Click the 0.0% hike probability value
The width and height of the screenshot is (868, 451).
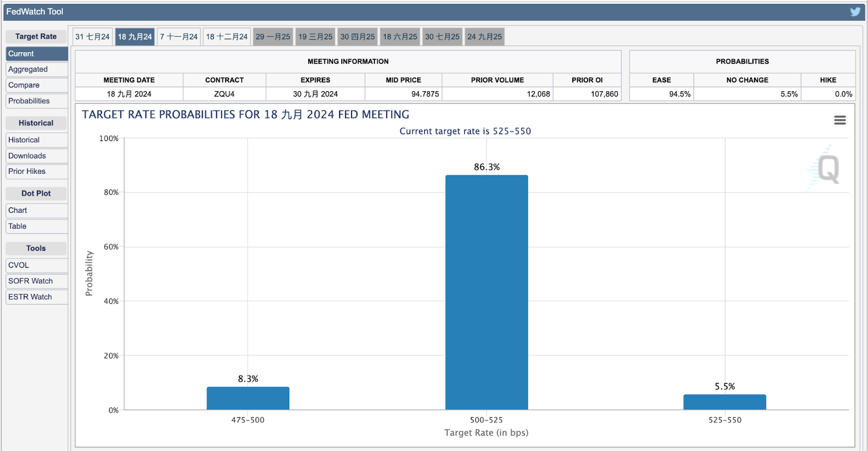[x=844, y=94]
